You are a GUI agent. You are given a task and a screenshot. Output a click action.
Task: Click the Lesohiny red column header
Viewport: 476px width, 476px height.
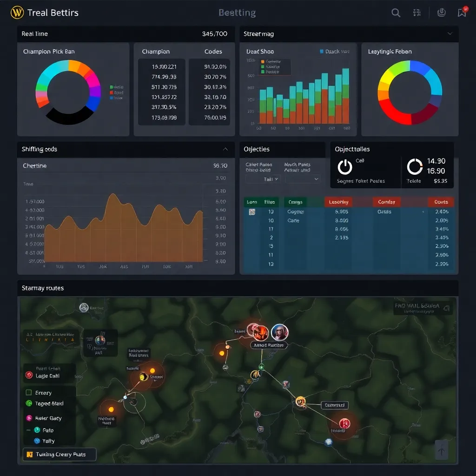coord(338,202)
